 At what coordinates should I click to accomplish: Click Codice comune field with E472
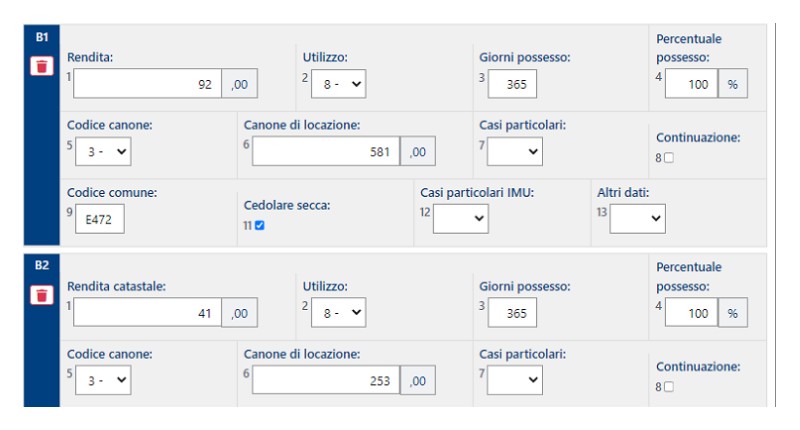tap(99, 219)
